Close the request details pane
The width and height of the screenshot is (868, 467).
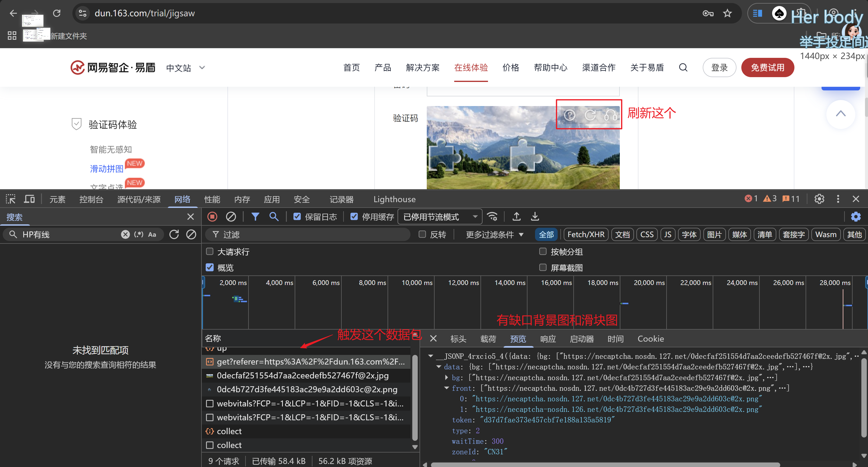click(433, 339)
